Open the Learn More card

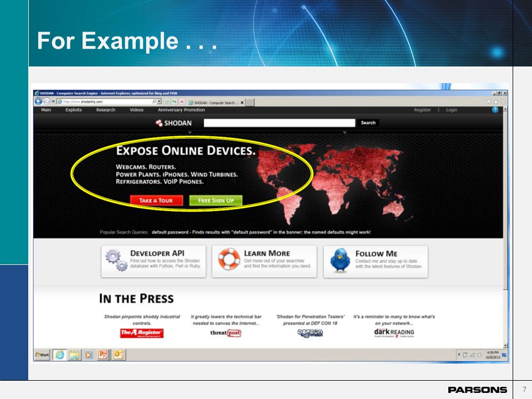264,262
